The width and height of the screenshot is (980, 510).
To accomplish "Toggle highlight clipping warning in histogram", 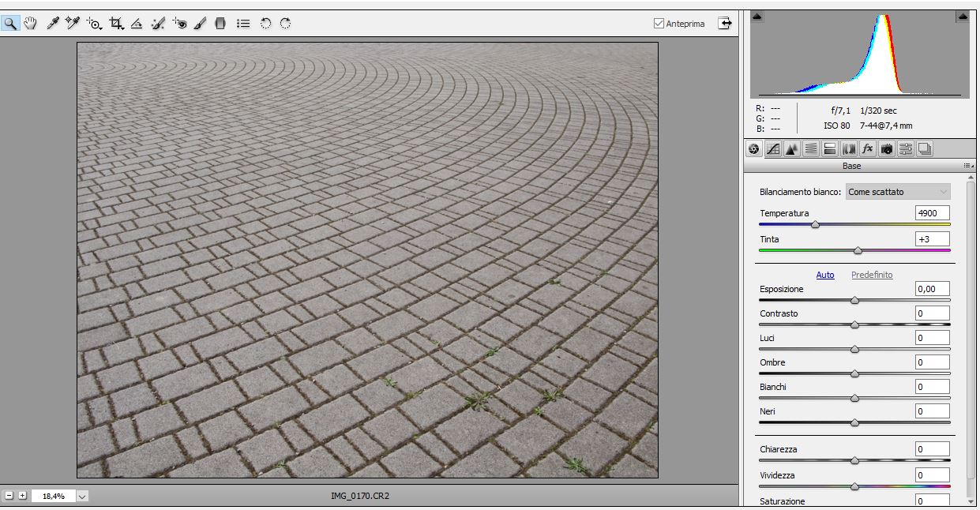I will [962, 17].
